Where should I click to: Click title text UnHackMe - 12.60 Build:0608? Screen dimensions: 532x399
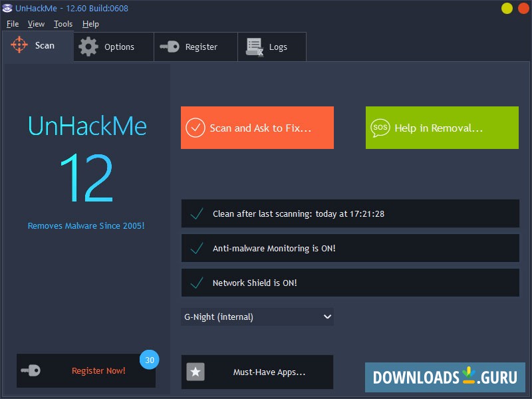pyautogui.click(x=72, y=8)
